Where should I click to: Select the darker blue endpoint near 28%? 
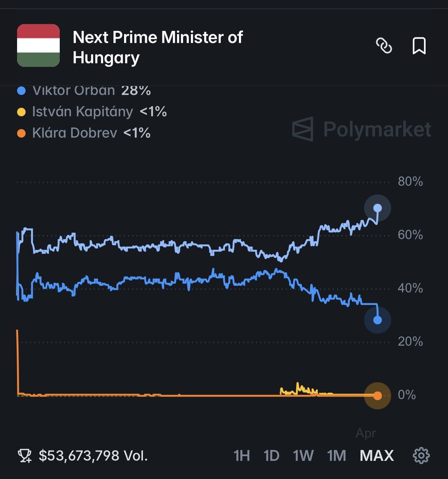click(378, 320)
